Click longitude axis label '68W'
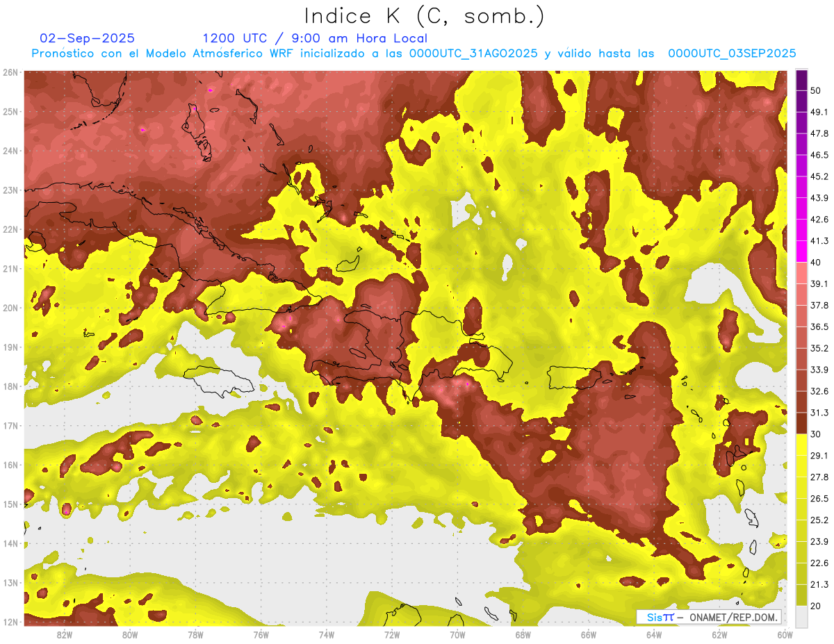This screenshot has width=834, height=644. [x=523, y=635]
